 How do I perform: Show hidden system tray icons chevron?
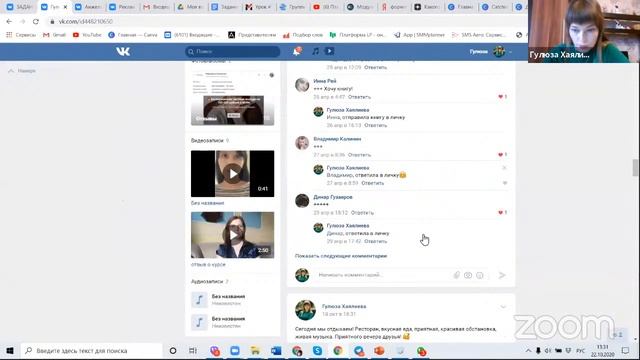(528, 351)
